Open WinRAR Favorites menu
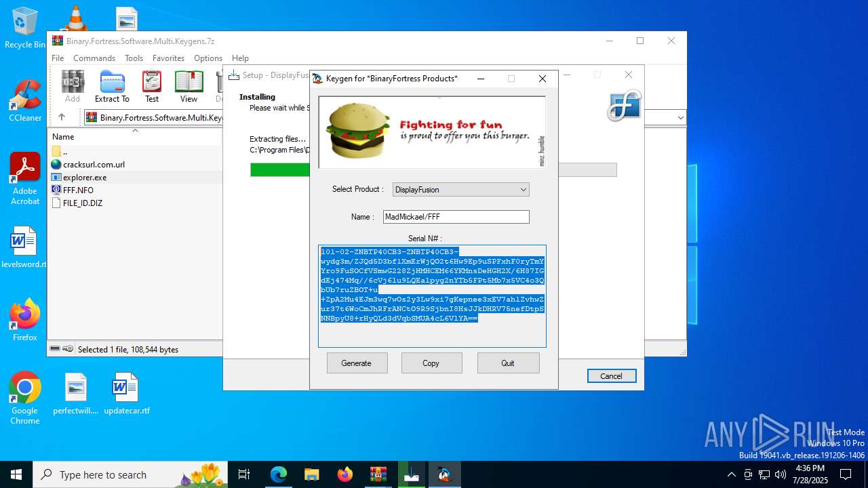Image resolution: width=868 pixels, height=488 pixels. coord(168,58)
